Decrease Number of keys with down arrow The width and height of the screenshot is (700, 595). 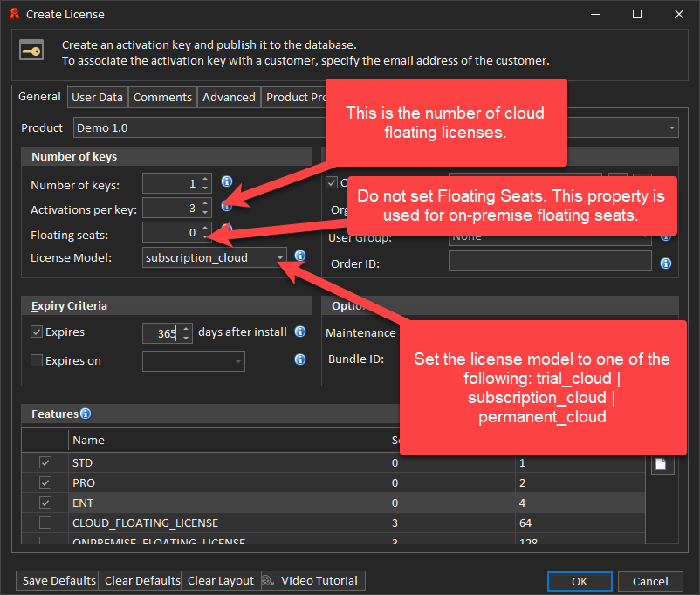click(x=205, y=188)
